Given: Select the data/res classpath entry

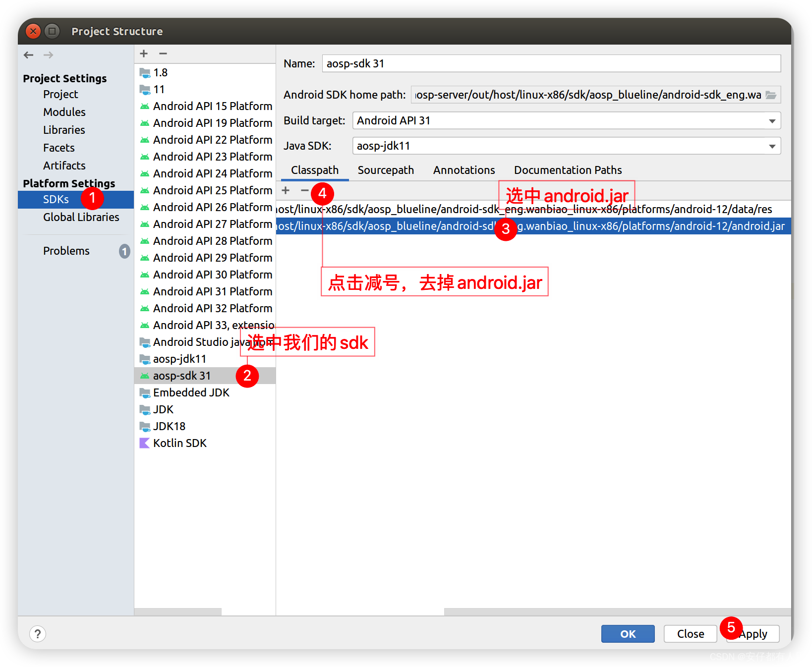Looking at the screenshot, I should tap(533, 209).
